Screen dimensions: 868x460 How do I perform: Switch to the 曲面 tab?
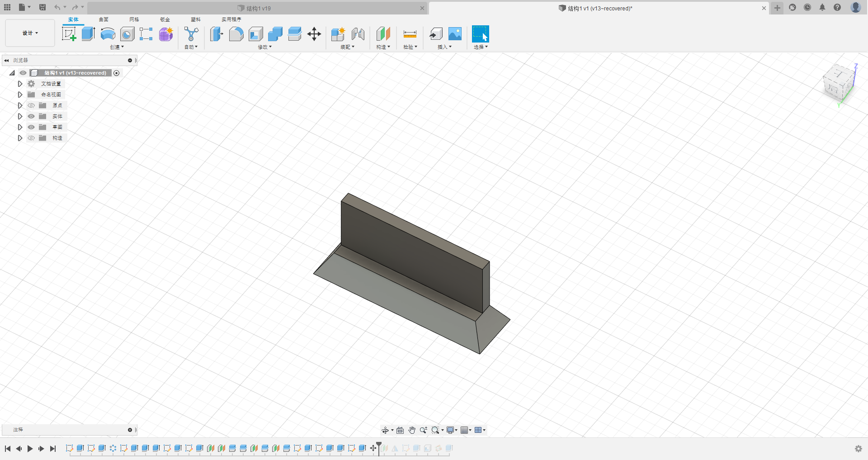(104, 19)
